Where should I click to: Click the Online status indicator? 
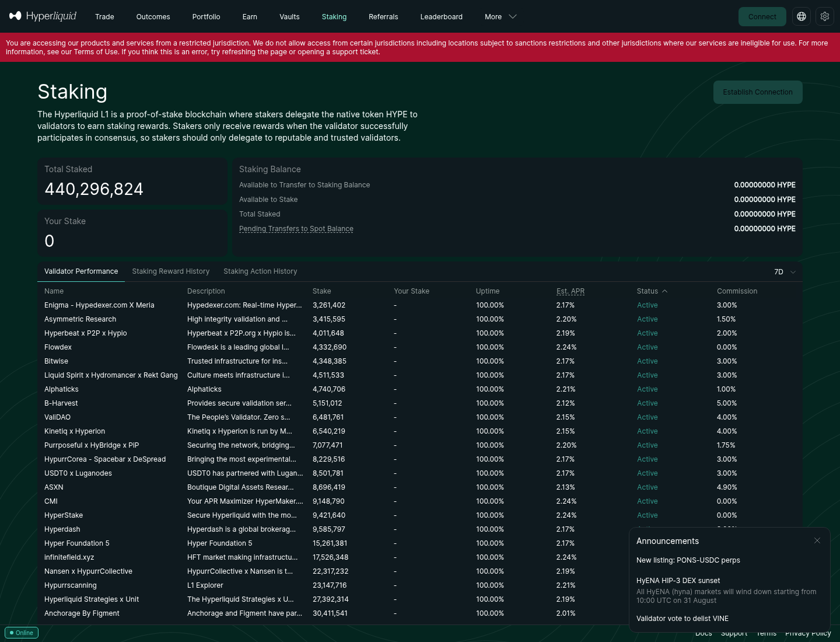coord(22,633)
